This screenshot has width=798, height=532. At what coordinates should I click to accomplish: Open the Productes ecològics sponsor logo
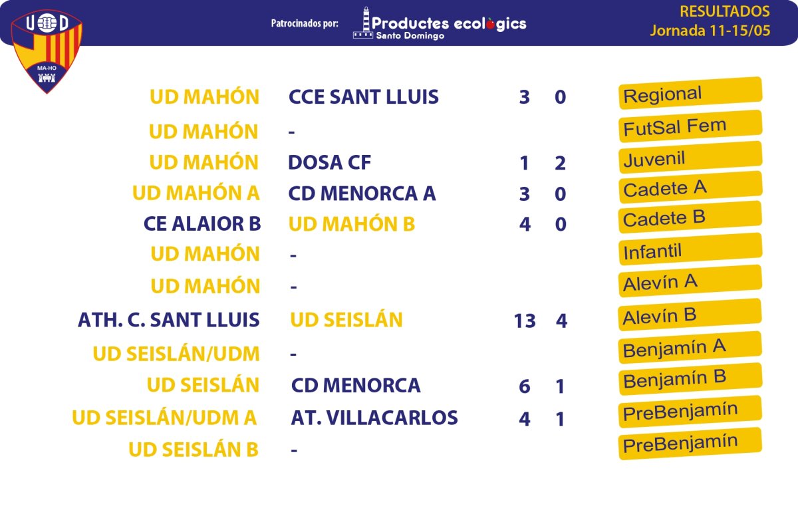440,23
